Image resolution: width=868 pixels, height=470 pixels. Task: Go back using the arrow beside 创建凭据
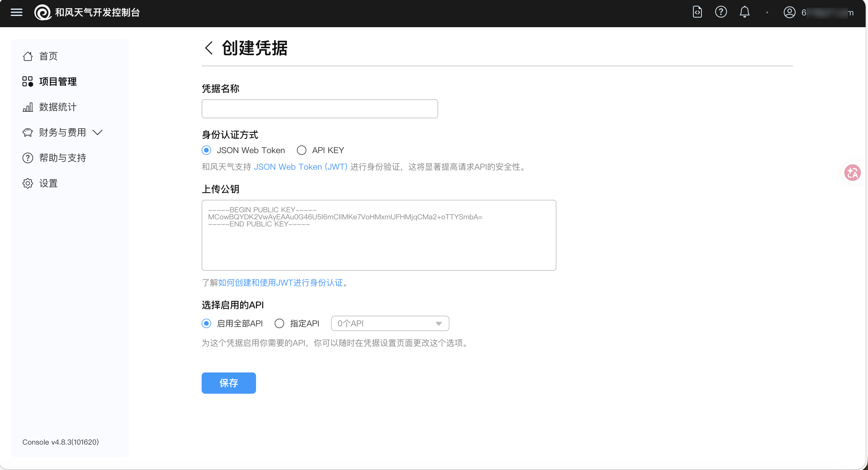point(209,48)
